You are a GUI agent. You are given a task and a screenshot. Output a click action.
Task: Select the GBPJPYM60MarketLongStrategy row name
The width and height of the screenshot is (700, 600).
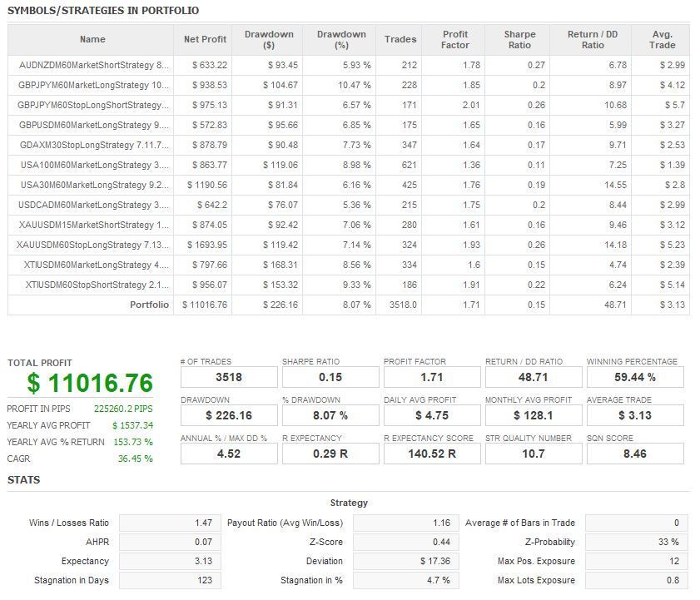click(93, 85)
